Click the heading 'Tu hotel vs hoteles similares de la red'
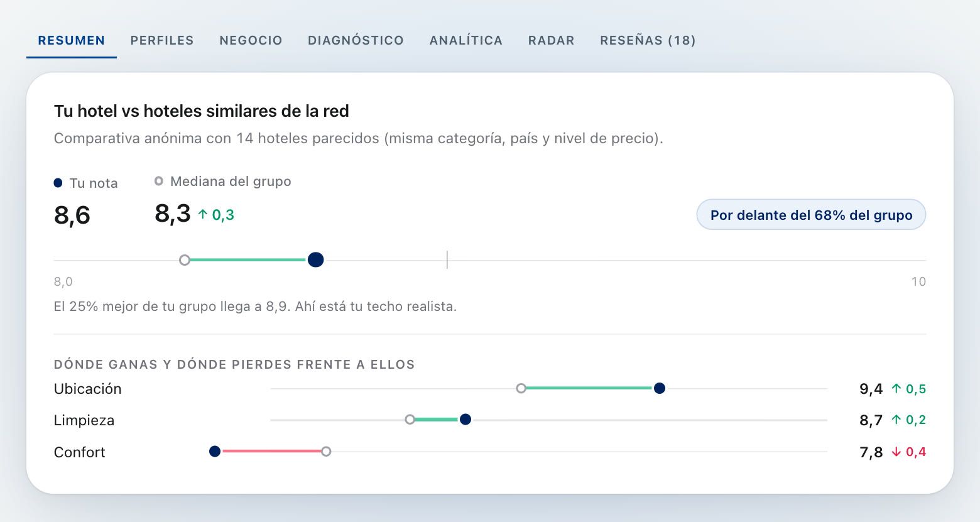 point(201,111)
